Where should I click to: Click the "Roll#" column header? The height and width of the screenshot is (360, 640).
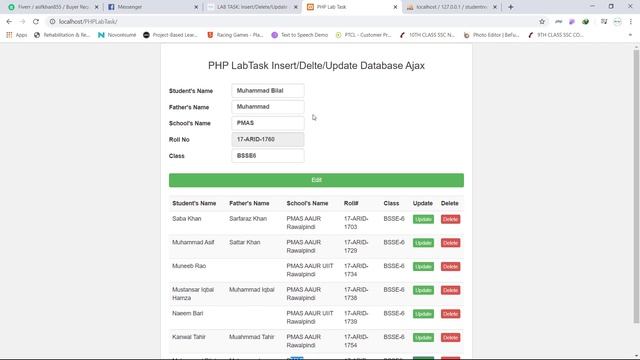[351, 203]
